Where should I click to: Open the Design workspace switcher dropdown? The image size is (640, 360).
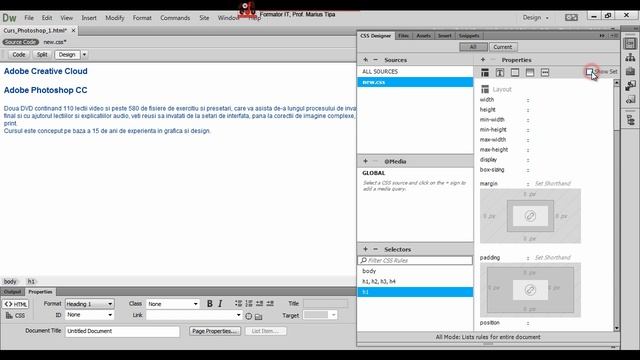[x=536, y=18]
